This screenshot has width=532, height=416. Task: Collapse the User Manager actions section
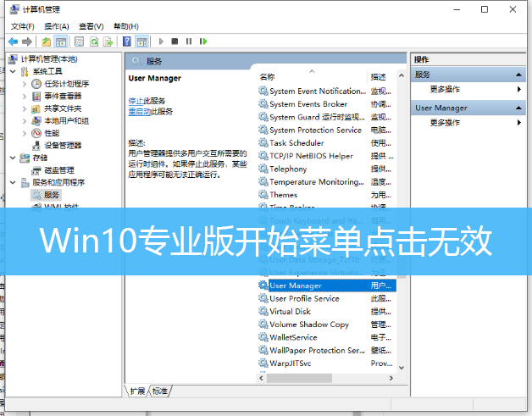[x=518, y=108]
